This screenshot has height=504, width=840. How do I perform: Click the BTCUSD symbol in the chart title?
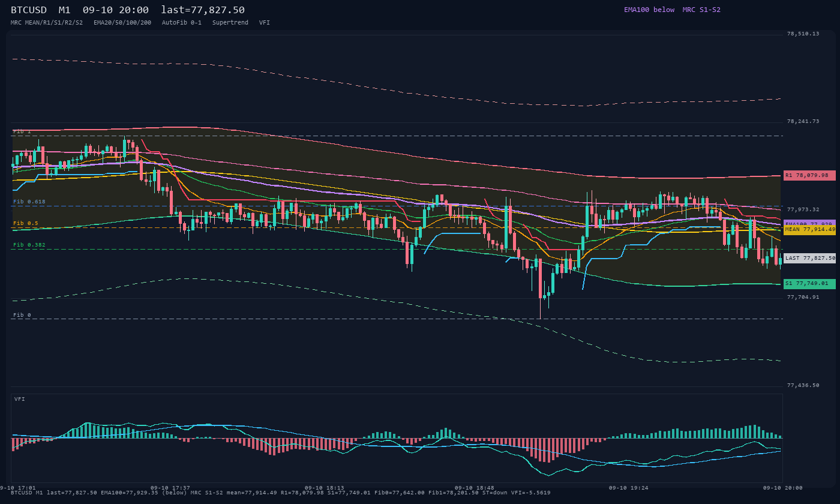[x=29, y=10]
